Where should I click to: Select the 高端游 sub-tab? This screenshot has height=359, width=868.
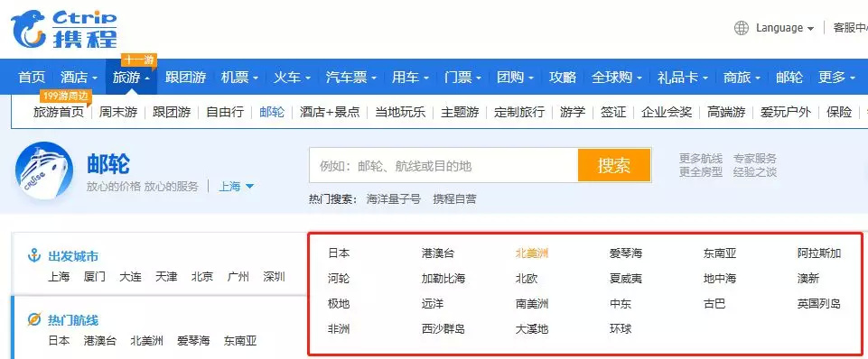[725, 112]
